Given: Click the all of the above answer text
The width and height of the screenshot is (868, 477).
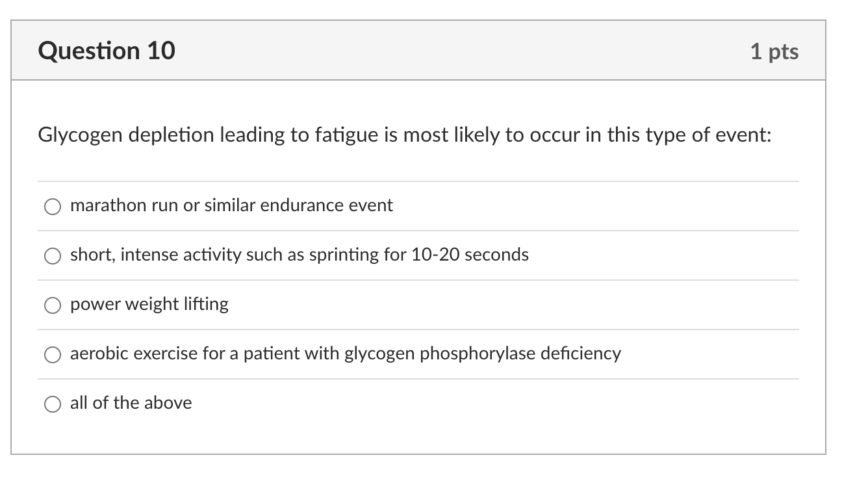Looking at the screenshot, I should (x=131, y=403).
